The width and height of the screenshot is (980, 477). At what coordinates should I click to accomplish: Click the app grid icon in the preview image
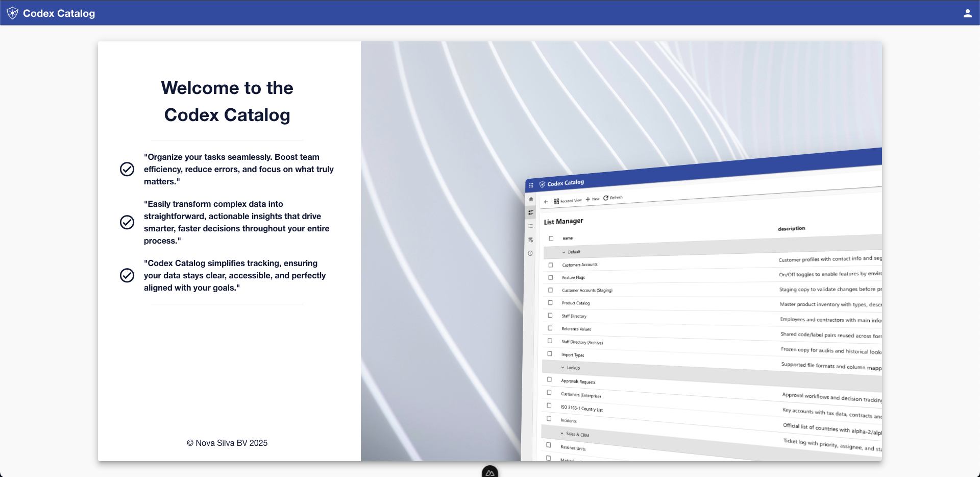(x=531, y=185)
